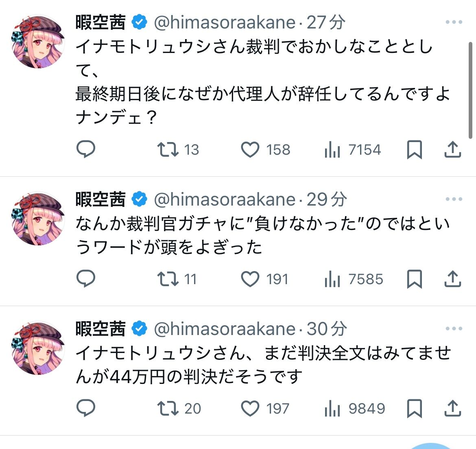Share the 27分 post
Screen dimensions: 476x449
(452, 149)
